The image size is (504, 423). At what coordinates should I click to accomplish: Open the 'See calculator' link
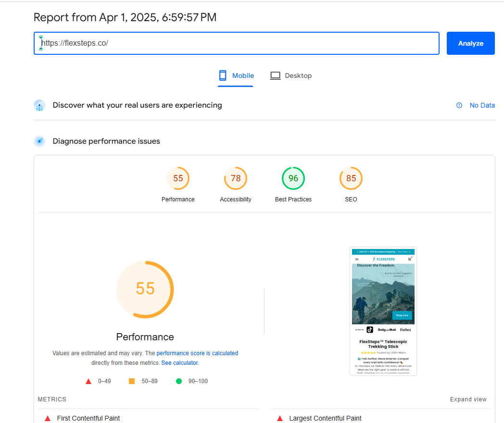(180, 363)
